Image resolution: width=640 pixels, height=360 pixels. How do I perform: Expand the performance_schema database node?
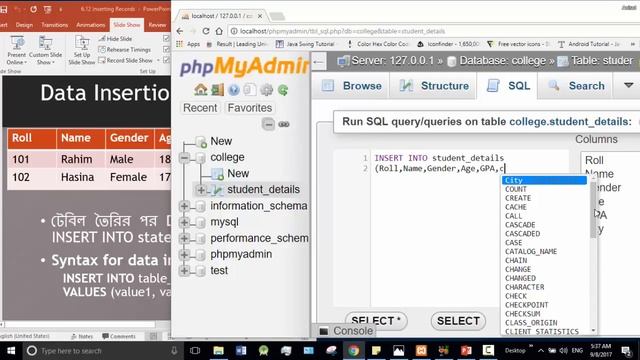184,238
